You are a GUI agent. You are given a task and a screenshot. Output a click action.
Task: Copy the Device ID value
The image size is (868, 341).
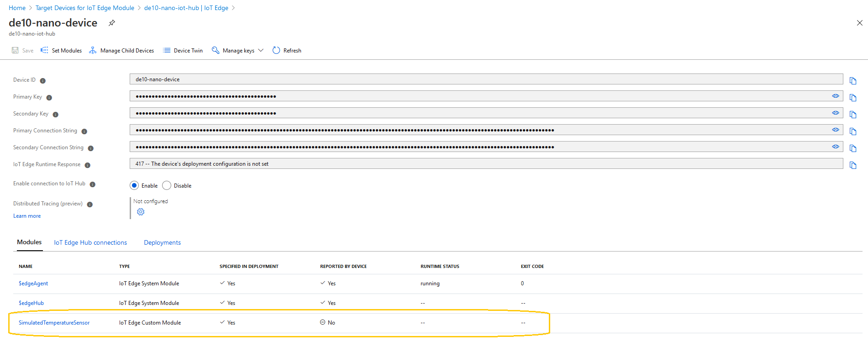(x=852, y=81)
